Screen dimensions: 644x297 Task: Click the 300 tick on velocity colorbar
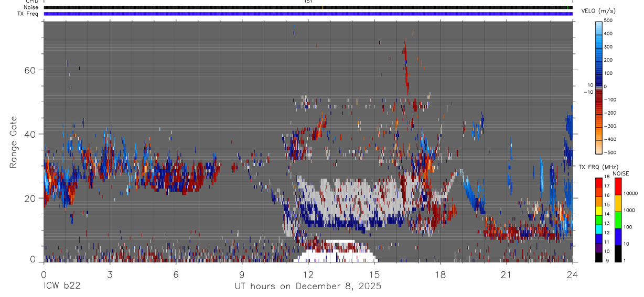(x=609, y=47)
